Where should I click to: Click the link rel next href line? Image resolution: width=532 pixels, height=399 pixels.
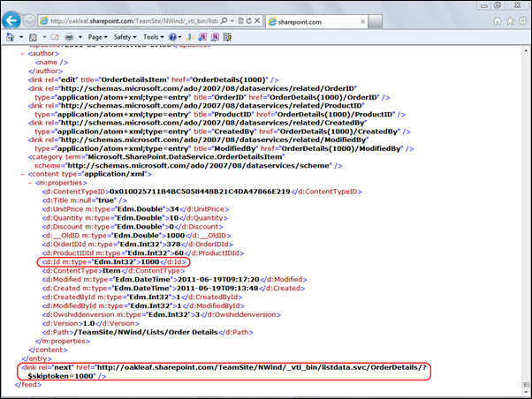coord(224,372)
